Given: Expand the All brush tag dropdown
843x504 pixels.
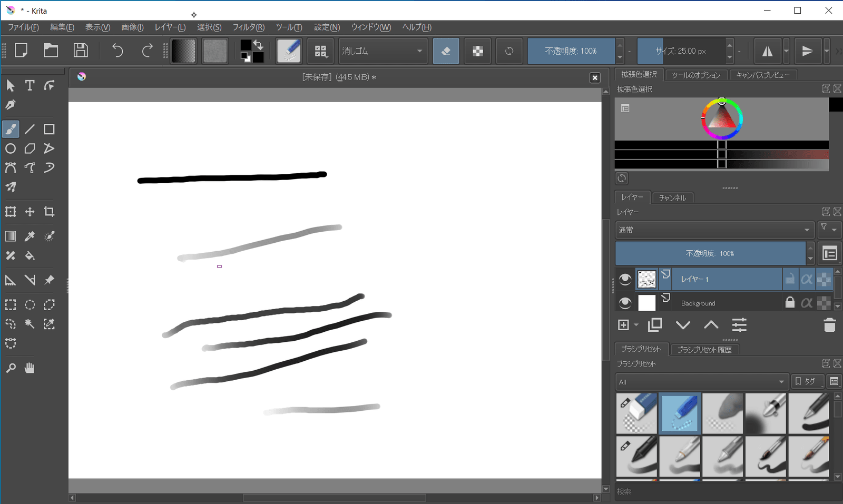Looking at the screenshot, I should click(702, 382).
